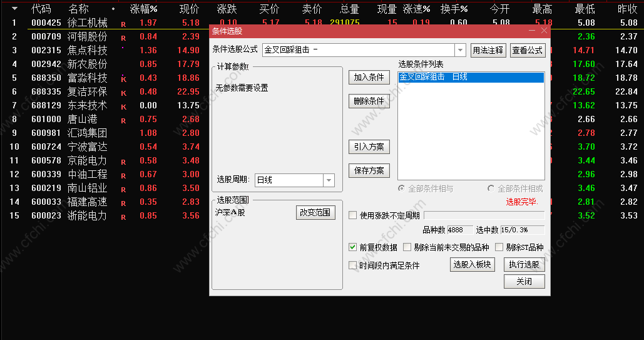
Task: Select stock row 徐工机械
Action: 88,23
